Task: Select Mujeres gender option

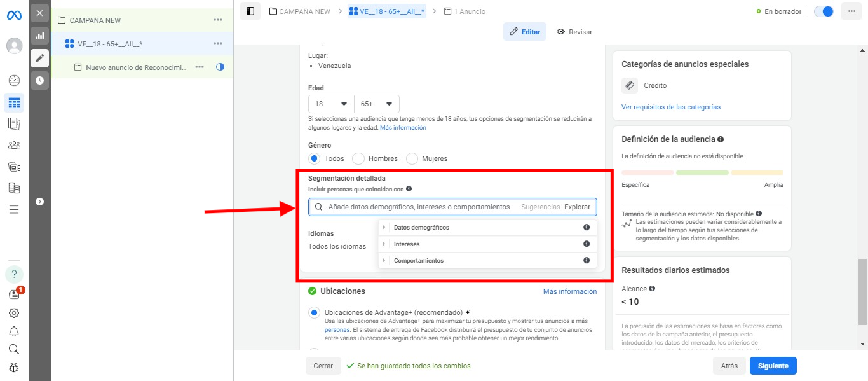Action: point(412,158)
